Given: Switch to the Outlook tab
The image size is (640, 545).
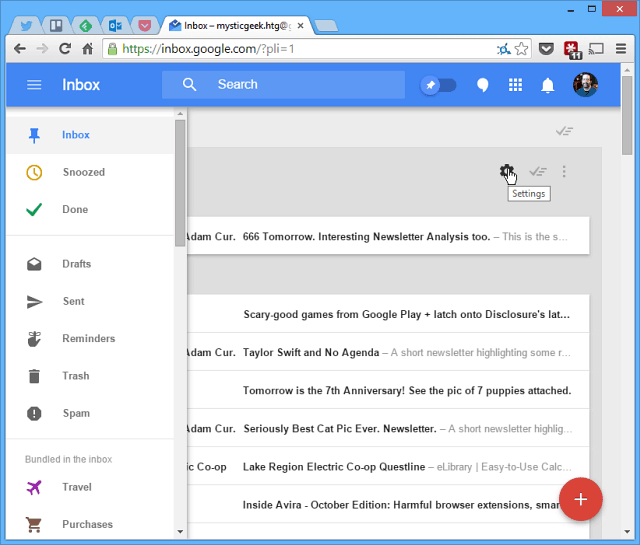Looking at the screenshot, I should tap(115, 26).
